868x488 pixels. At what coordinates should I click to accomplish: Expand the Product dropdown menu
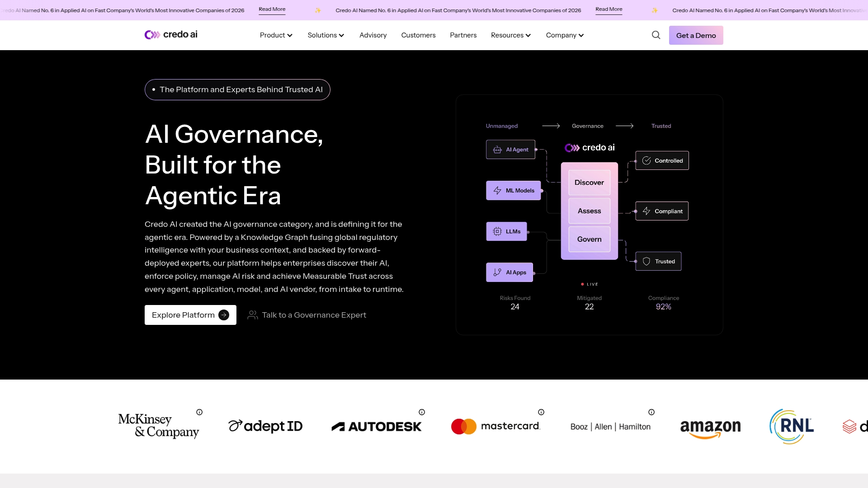click(x=276, y=35)
